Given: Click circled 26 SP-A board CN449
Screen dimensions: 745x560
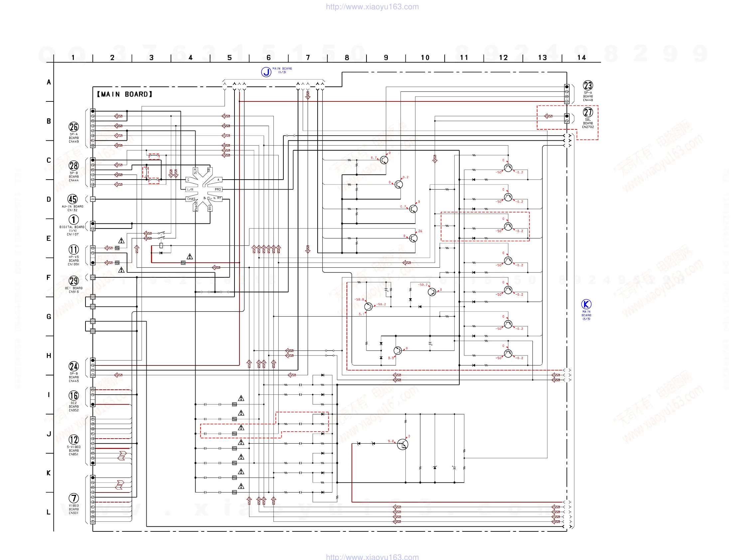Looking at the screenshot, I should [x=74, y=127].
